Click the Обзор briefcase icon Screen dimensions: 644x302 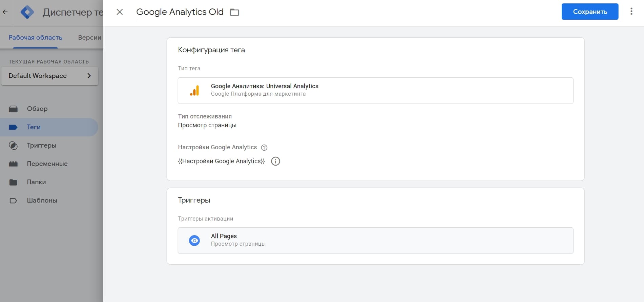click(x=13, y=109)
